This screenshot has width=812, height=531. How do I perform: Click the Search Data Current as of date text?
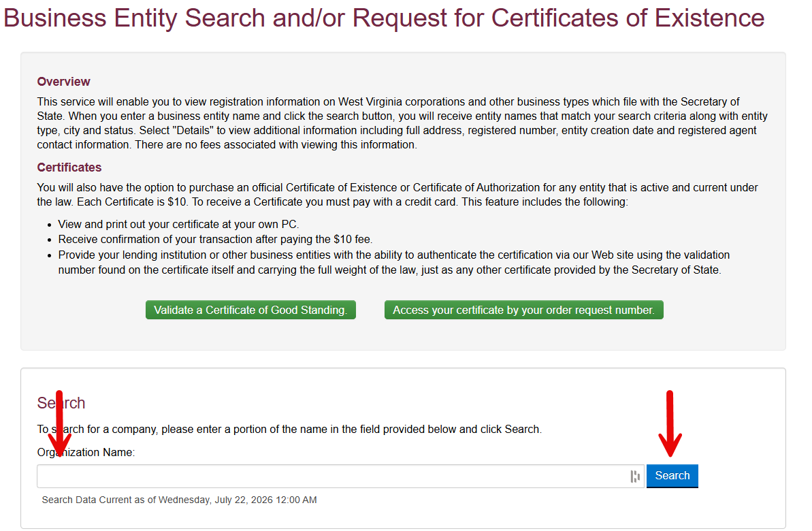(179, 500)
